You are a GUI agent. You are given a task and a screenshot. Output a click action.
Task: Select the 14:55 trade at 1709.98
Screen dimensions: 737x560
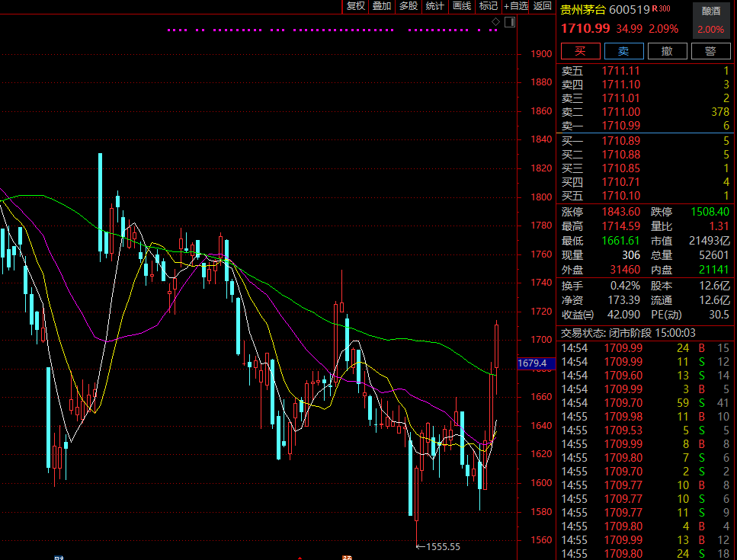pyautogui.click(x=646, y=416)
